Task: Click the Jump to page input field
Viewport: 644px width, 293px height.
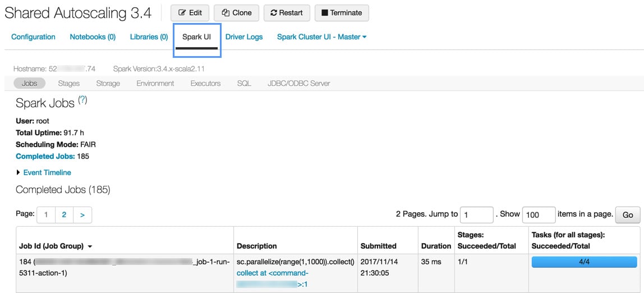Action: pos(476,214)
